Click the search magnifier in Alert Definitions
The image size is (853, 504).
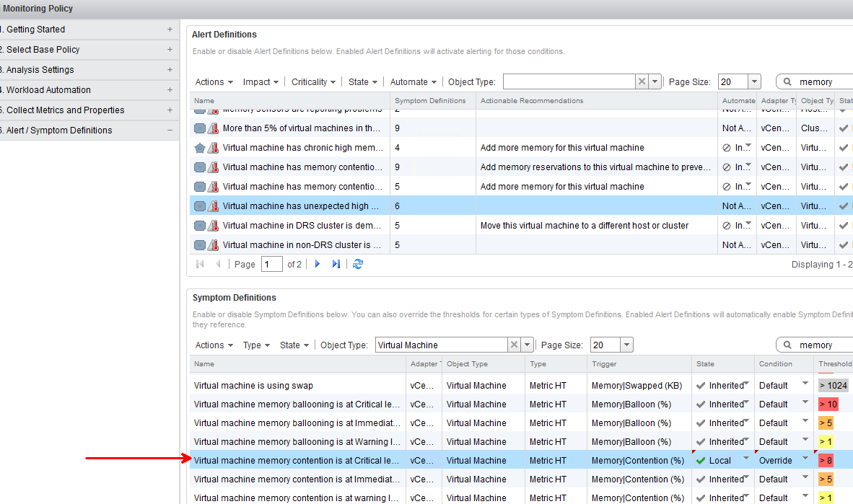[x=787, y=82]
